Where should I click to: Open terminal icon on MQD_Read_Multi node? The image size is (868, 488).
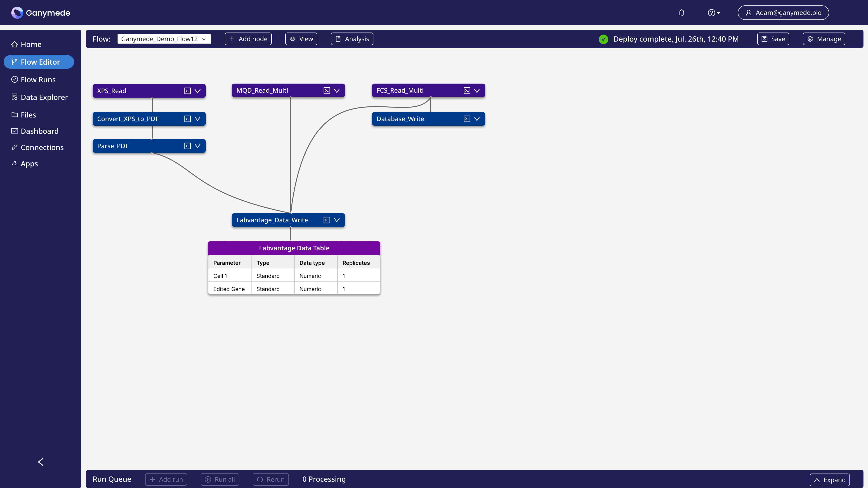coord(326,91)
